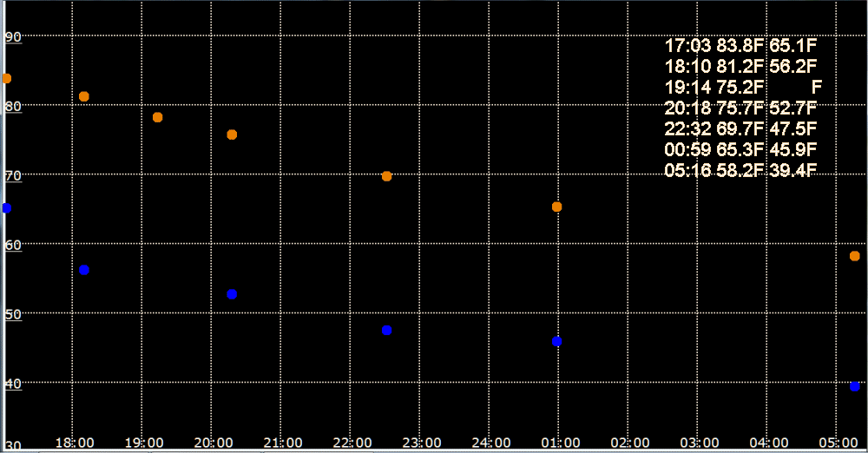868x453 pixels.
Task: Select the 19:14 75.2F reading row
Action: tap(742, 88)
